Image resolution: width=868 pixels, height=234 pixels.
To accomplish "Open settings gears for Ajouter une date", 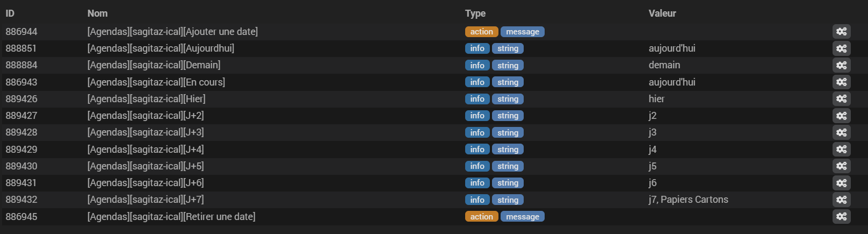I will tap(841, 32).
